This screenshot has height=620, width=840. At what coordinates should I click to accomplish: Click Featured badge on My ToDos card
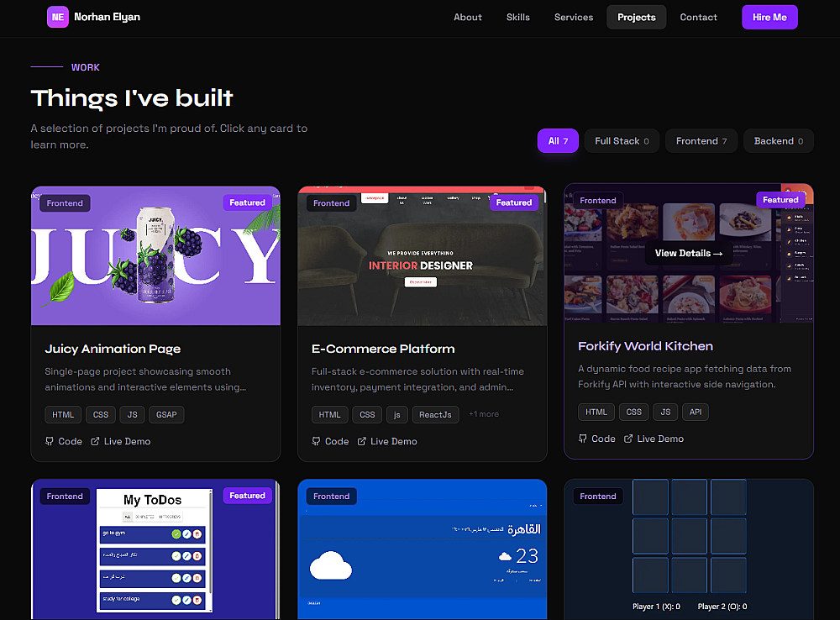coord(248,496)
